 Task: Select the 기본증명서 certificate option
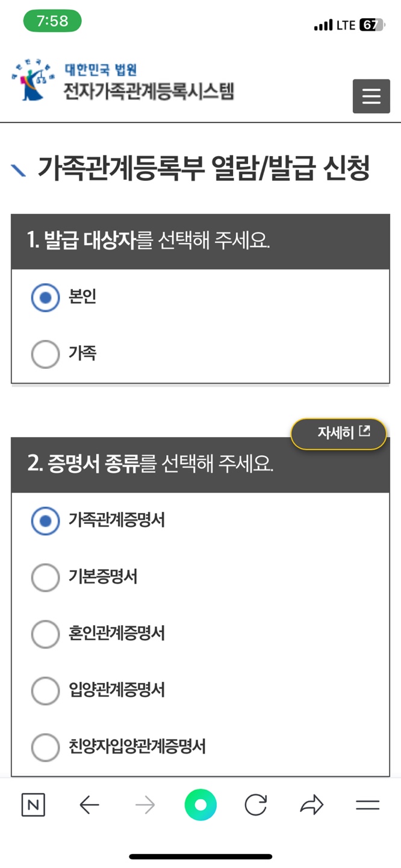pos(45,577)
